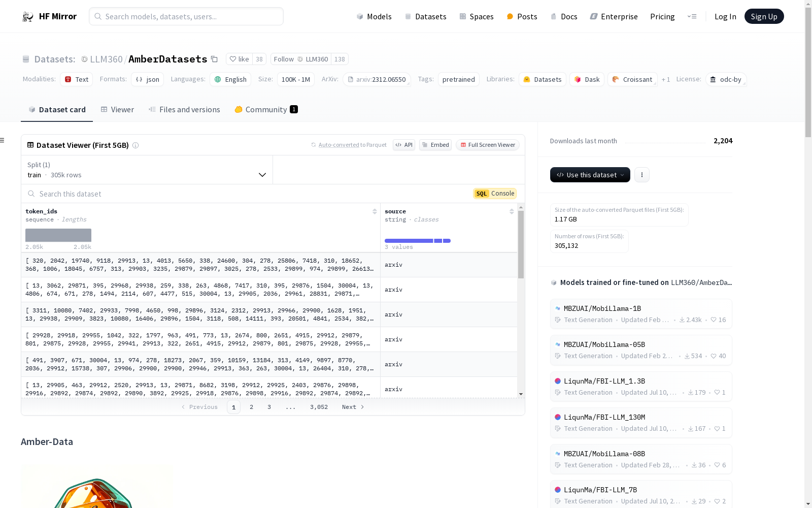
Task: Click the follower count 138
Action: pyautogui.click(x=340, y=59)
